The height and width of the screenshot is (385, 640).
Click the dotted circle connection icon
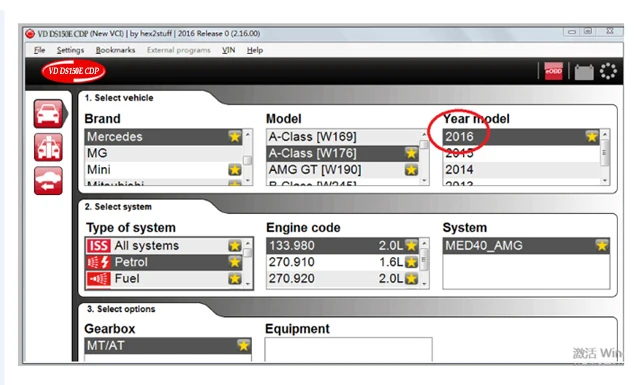[608, 71]
